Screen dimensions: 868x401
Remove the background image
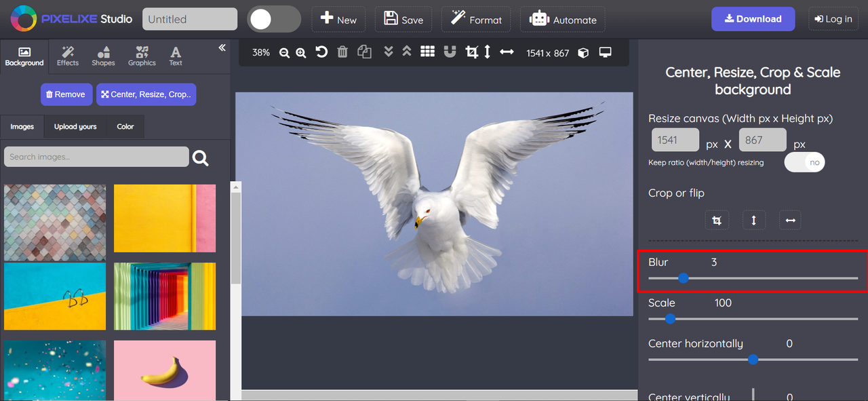[66, 94]
